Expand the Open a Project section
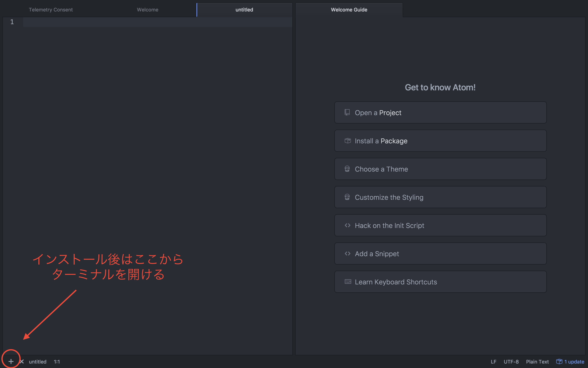Viewport: 588px width, 368px height. click(x=440, y=112)
